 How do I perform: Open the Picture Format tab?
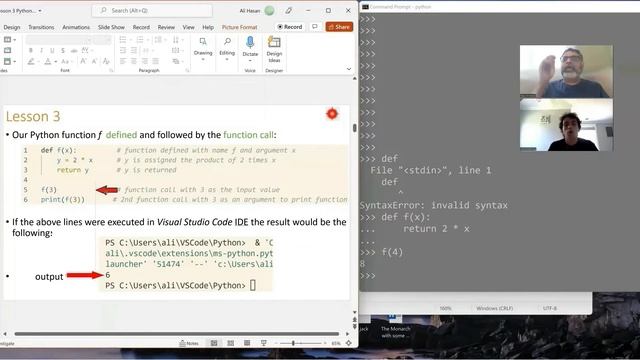click(x=240, y=27)
